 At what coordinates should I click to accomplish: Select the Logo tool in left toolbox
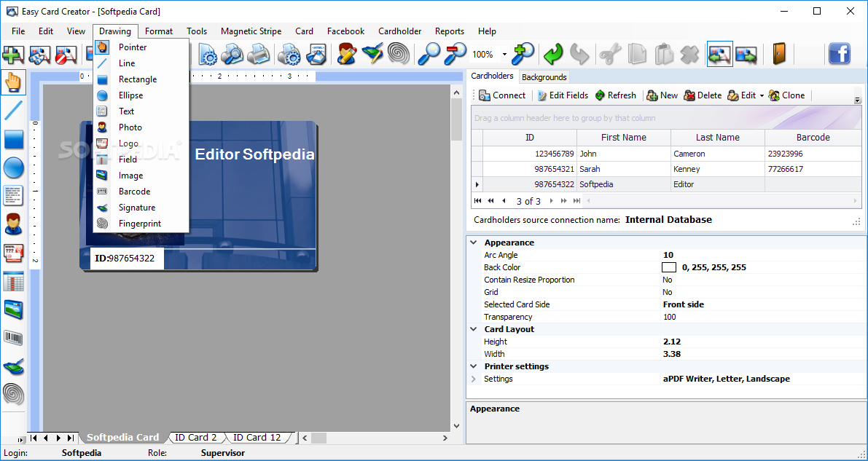[13, 253]
